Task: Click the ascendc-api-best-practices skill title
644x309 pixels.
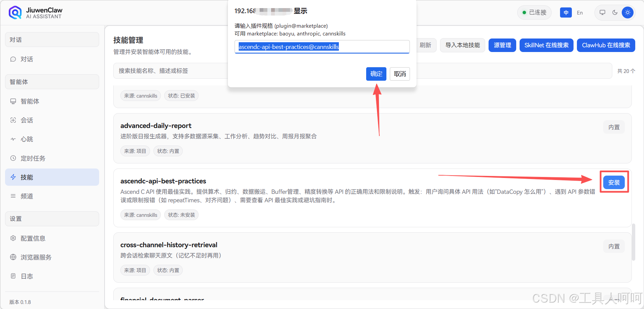Action: tap(163, 181)
